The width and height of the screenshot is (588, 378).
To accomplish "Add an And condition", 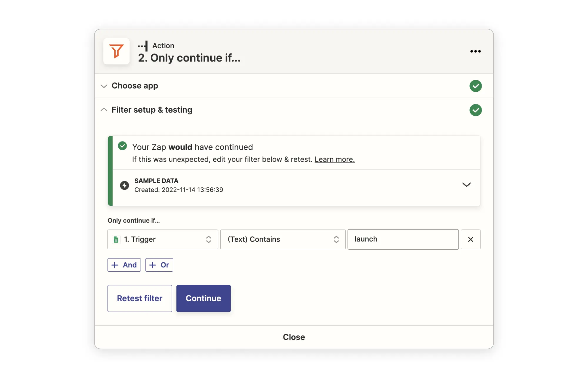I will tap(124, 265).
